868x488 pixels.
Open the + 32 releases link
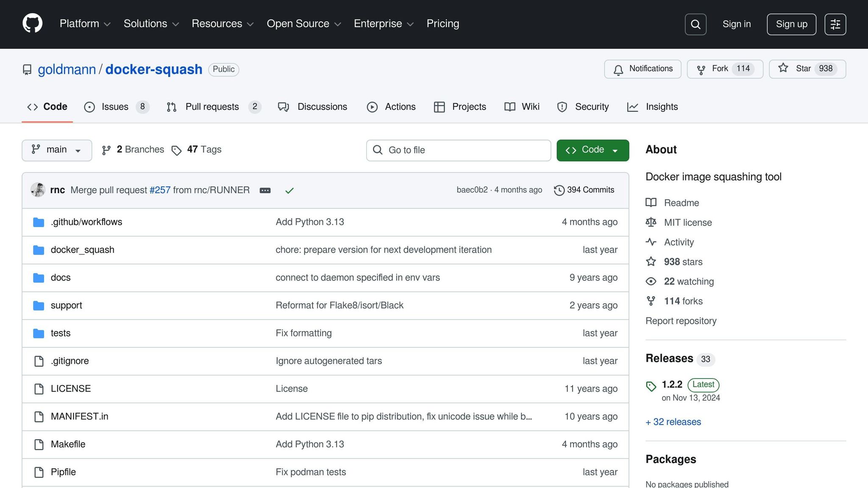(x=673, y=422)
